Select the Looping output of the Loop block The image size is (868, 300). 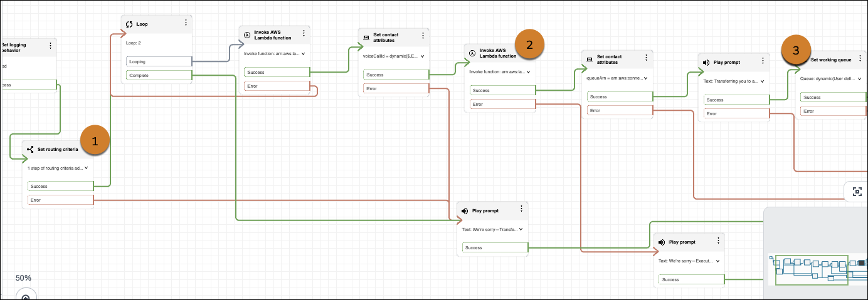pyautogui.click(x=159, y=61)
